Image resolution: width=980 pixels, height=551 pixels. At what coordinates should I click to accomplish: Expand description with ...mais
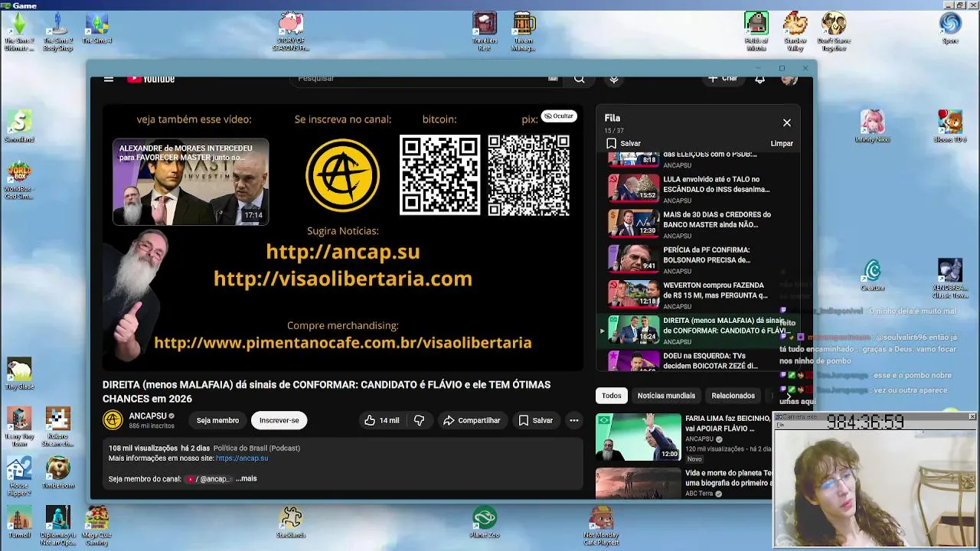coord(246,478)
